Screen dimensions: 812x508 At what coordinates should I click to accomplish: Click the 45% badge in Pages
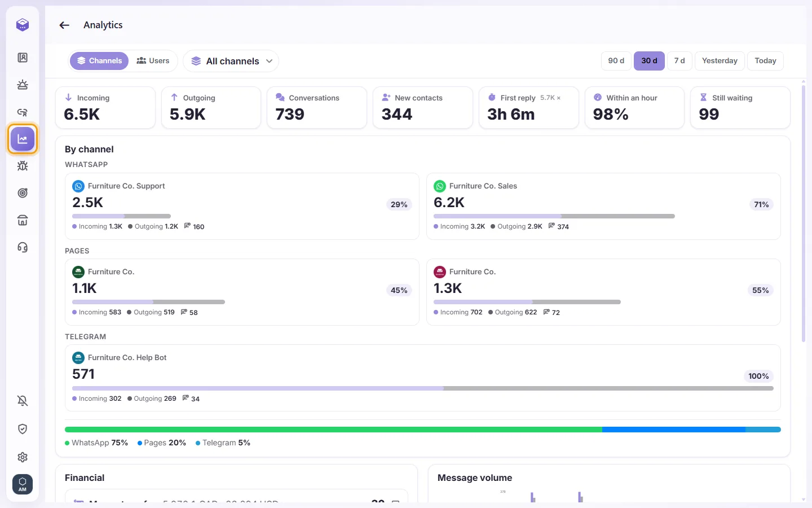pyautogui.click(x=399, y=291)
